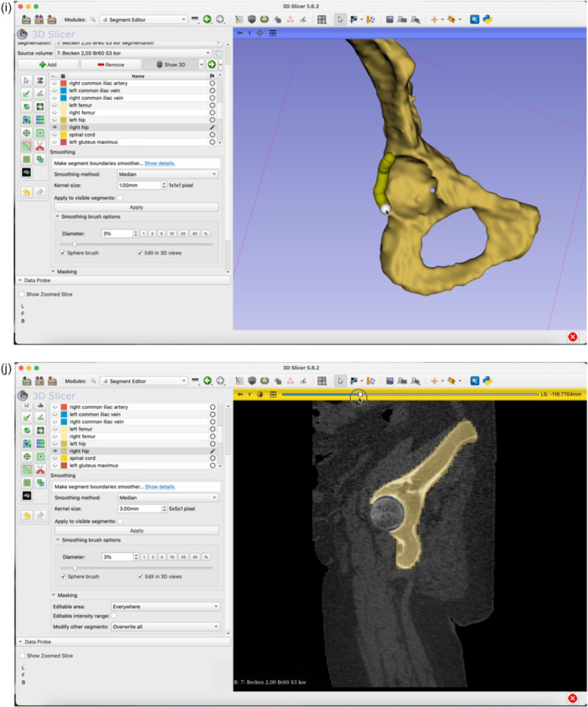Screen dimensions: 588x707
Task: Click Undo arrow in bottom window
Action: (x=27, y=515)
